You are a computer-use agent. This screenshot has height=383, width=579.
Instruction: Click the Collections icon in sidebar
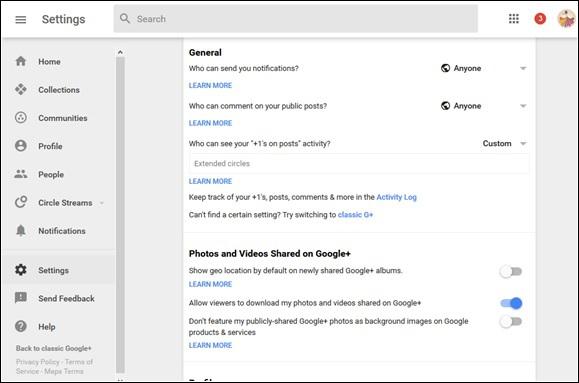click(21, 89)
